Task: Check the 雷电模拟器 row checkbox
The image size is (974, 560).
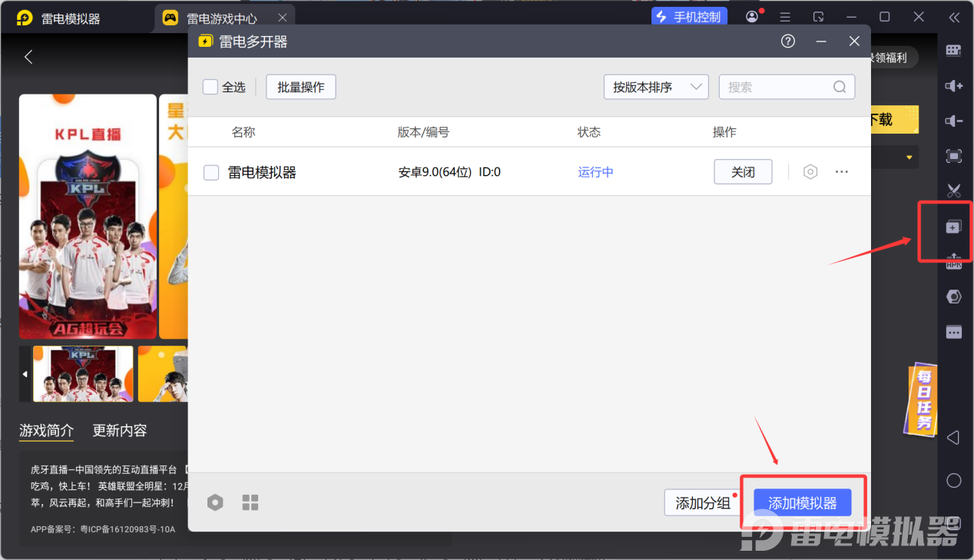Action: coord(211,173)
